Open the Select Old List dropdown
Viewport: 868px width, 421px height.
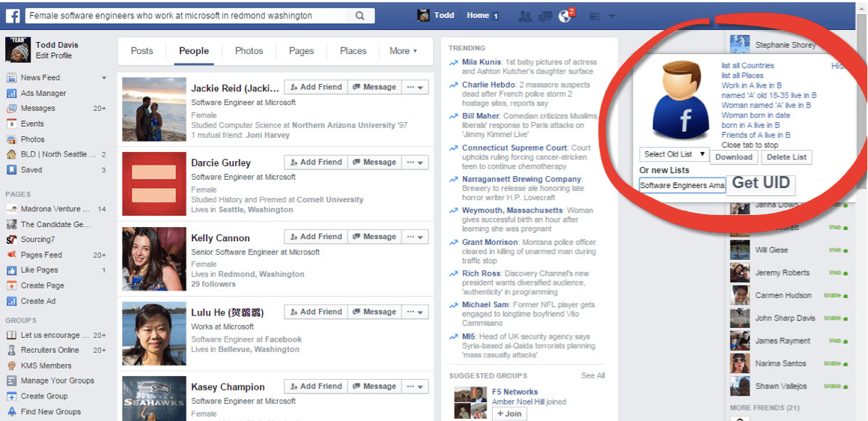(674, 154)
